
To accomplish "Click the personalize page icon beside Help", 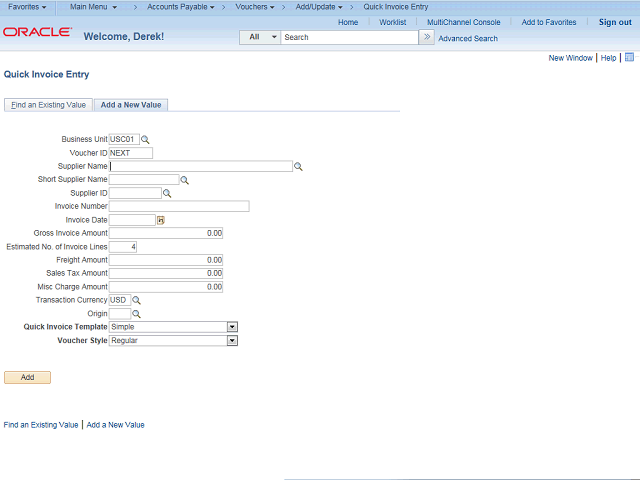I will pos(629,58).
